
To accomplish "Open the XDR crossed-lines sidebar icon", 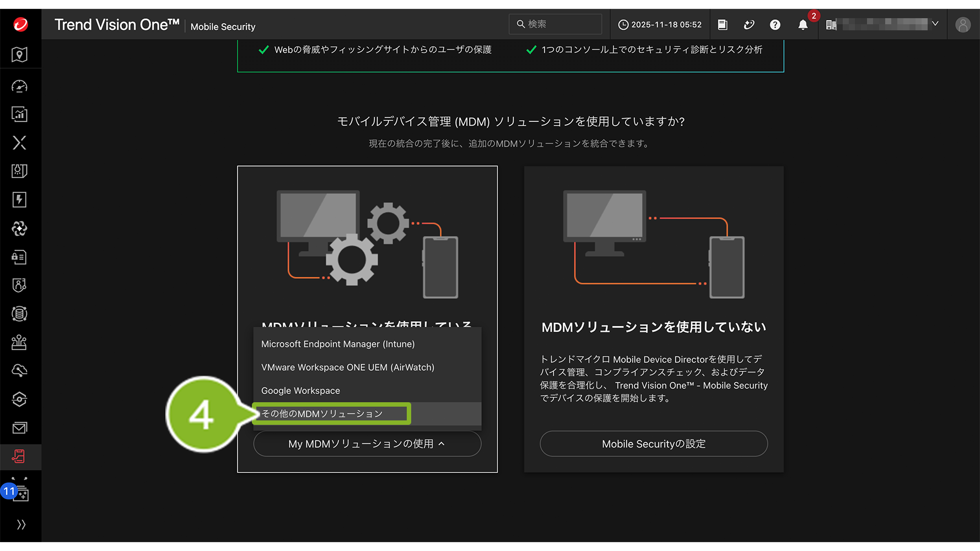I will point(20,143).
